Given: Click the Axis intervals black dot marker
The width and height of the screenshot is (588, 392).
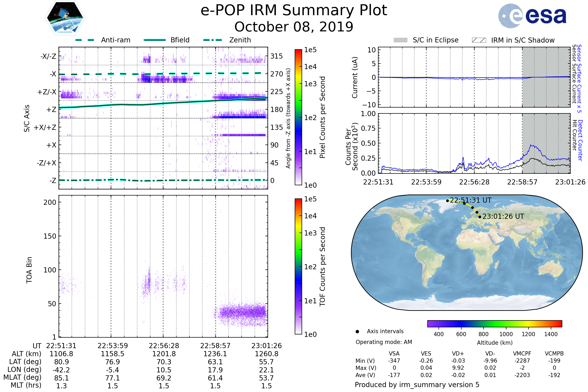Looking at the screenshot, I should click(x=357, y=332).
